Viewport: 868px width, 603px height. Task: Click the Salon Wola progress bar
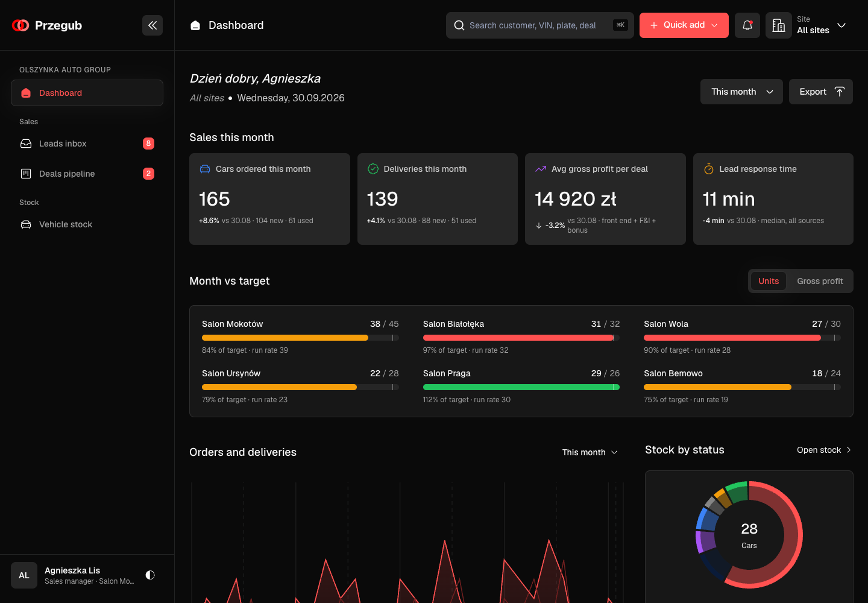click(x=742, y=338)
